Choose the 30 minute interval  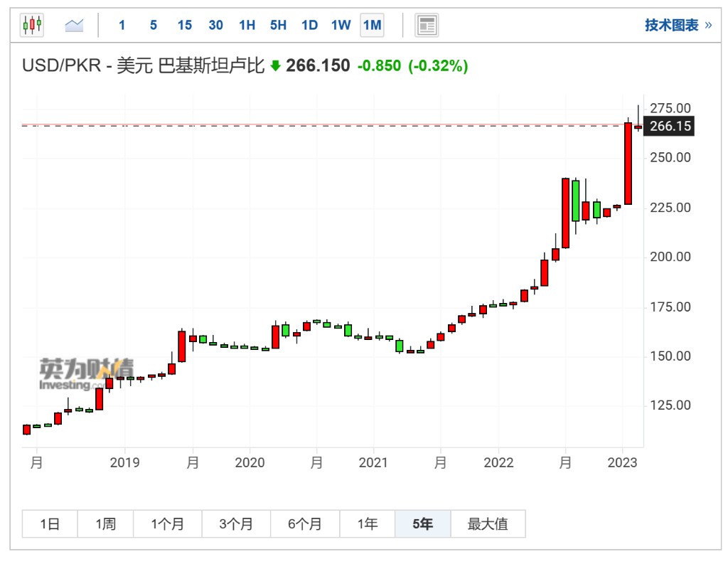click(x=215, y=26)
